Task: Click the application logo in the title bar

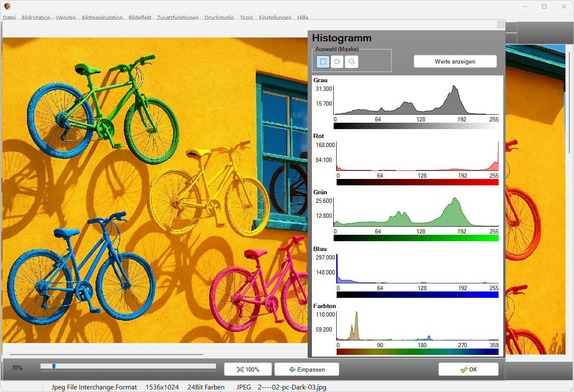Action: point(7,6)
